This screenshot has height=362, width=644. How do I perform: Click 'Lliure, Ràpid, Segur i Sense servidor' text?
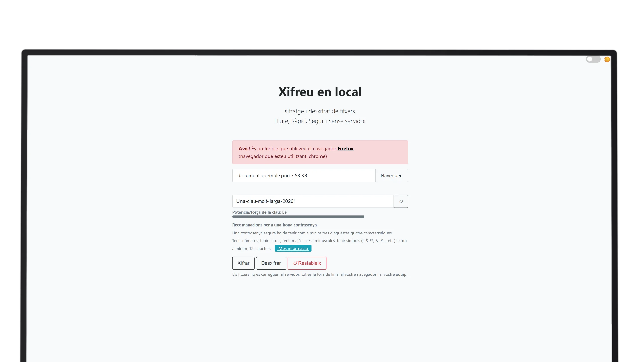[320, 121]
